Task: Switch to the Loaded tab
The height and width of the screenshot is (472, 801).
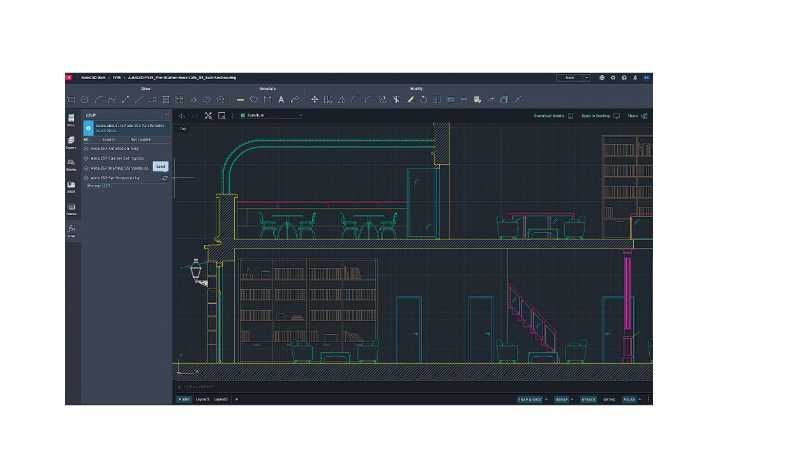Action: pyautogui.click(x=108, y=139)
